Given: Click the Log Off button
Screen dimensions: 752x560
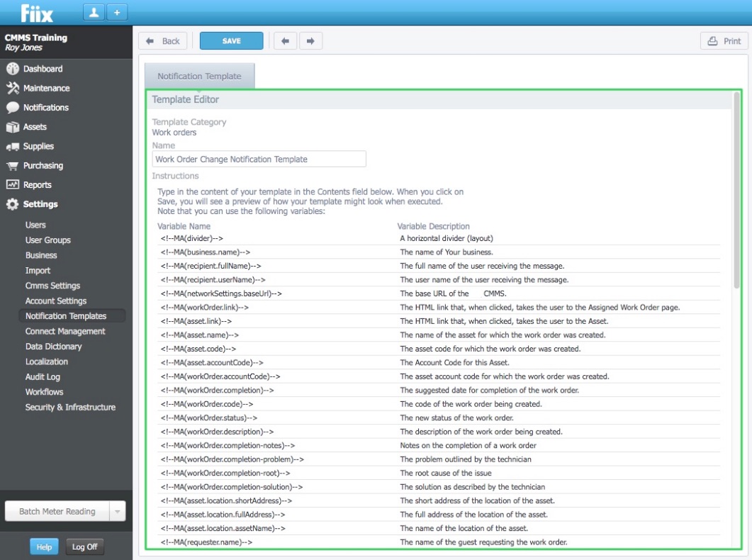Looking at the screenshot, I should [84, 547].
